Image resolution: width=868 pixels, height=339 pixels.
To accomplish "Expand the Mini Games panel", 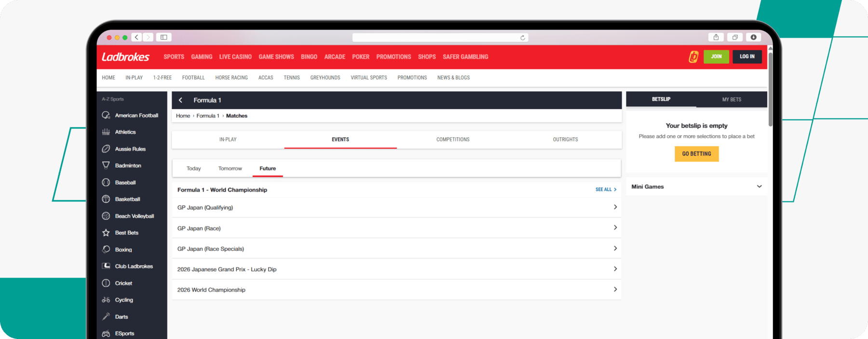I will [696, 186].
